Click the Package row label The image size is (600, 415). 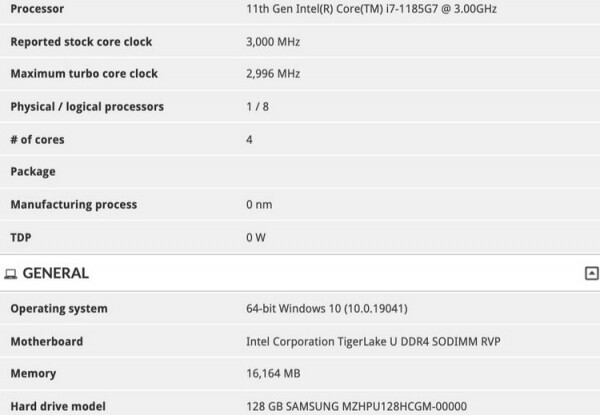pos(33,172)
